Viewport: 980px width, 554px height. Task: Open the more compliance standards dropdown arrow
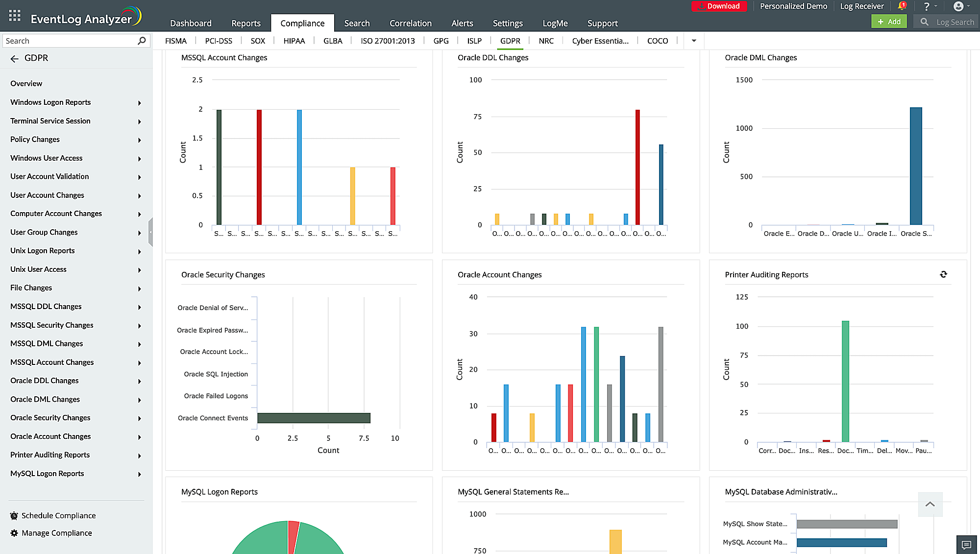[x=694, y=41]
